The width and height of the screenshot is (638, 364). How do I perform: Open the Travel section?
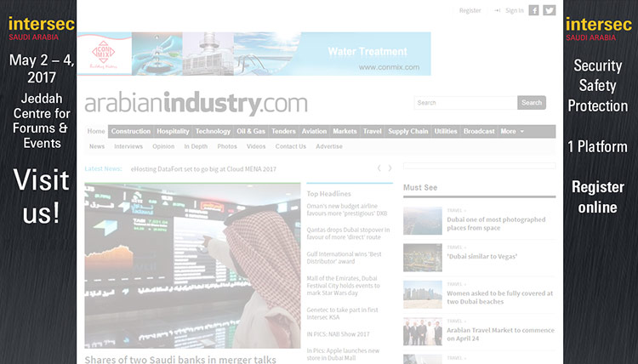click(373, 131)
